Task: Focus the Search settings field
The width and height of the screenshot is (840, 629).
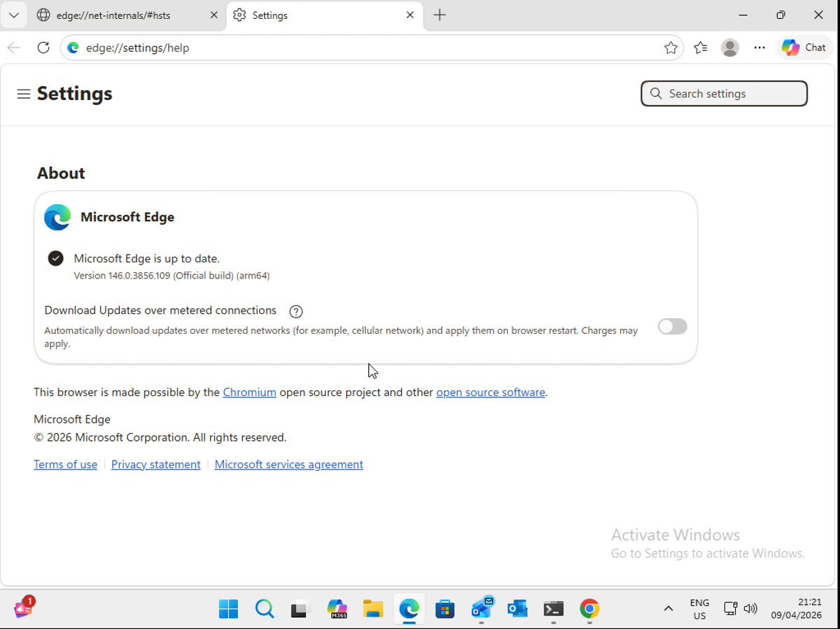Action: (724, 94)
